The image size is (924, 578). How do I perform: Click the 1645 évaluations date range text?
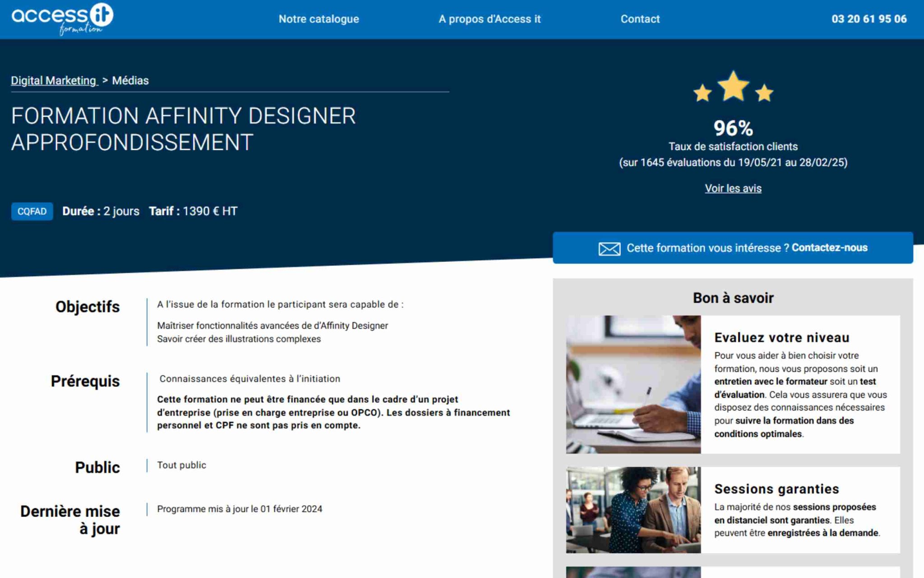point(733,163)
